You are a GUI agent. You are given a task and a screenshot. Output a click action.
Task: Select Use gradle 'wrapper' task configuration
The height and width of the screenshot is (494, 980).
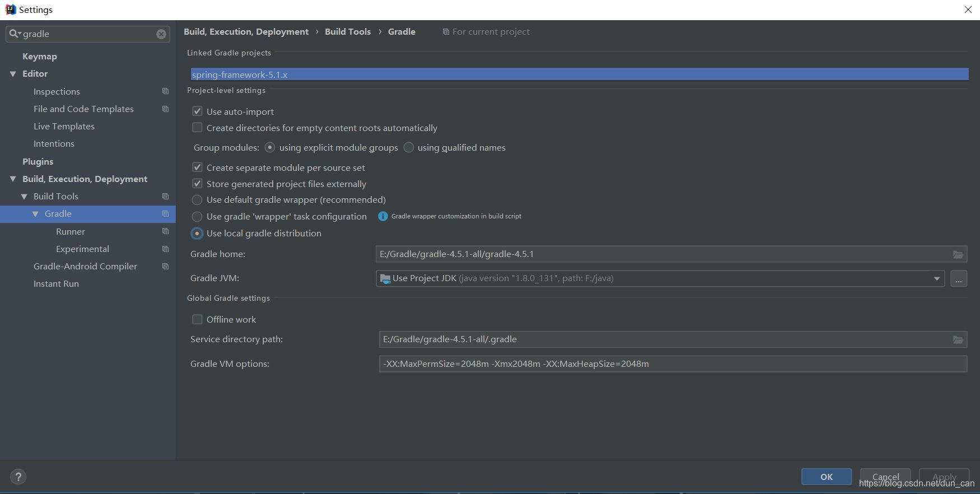(x=197, y=217)
